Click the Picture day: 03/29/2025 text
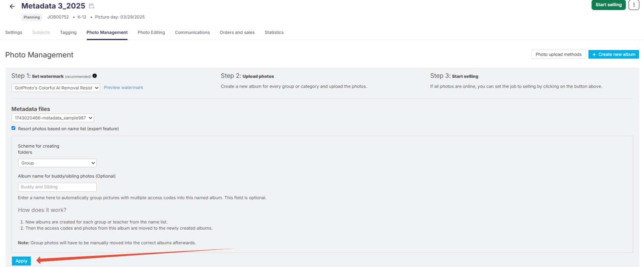644x267 pixels. tap(120, 17)
